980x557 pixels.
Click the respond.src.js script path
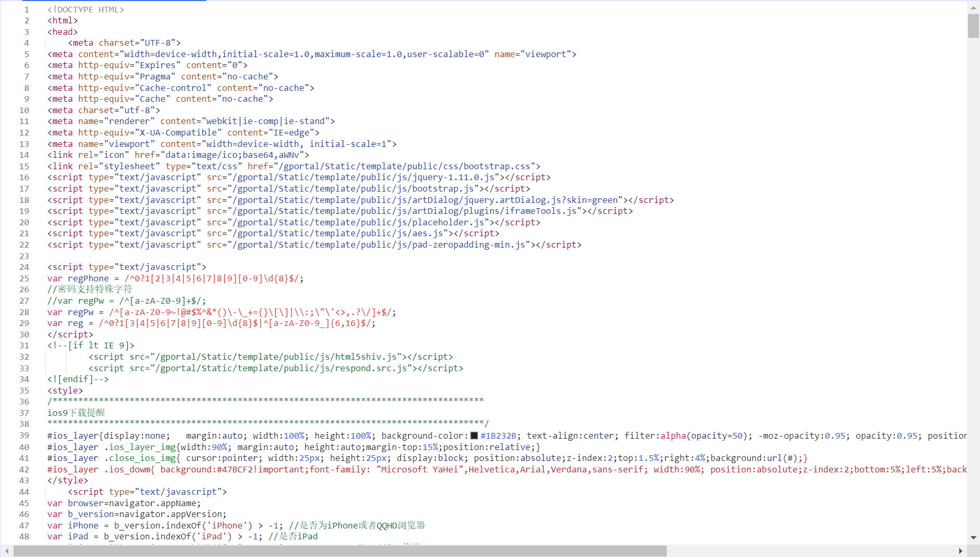click(x=284, y=368)
